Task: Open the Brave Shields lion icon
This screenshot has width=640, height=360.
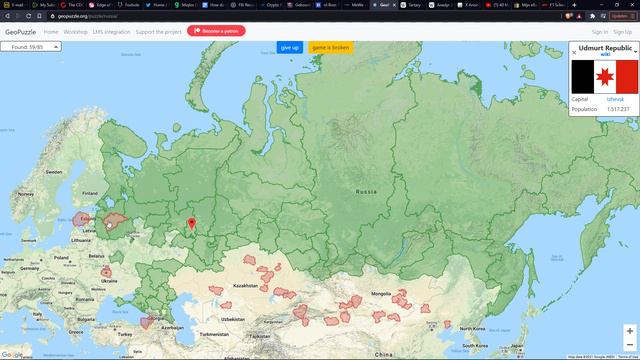Action: click(568, 16)
